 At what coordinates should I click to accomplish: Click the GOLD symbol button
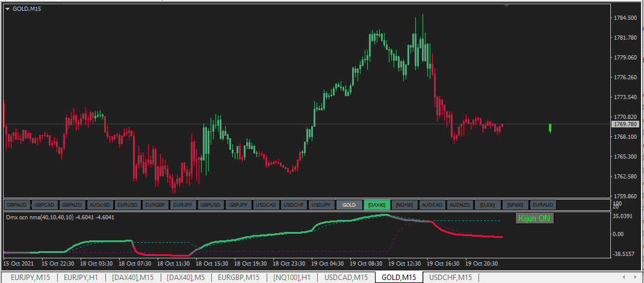point(349,204)
